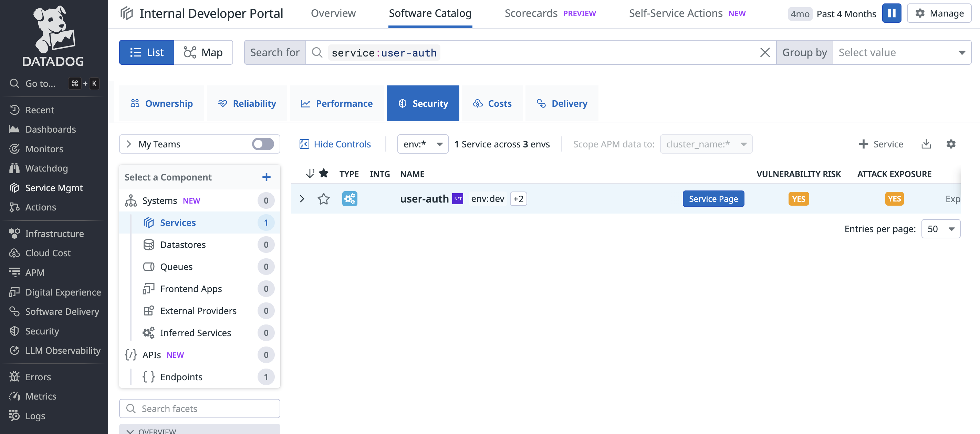The image size is (980, 434).
Task: Open Watchdog in sidebar
Action: click(46, 168)
